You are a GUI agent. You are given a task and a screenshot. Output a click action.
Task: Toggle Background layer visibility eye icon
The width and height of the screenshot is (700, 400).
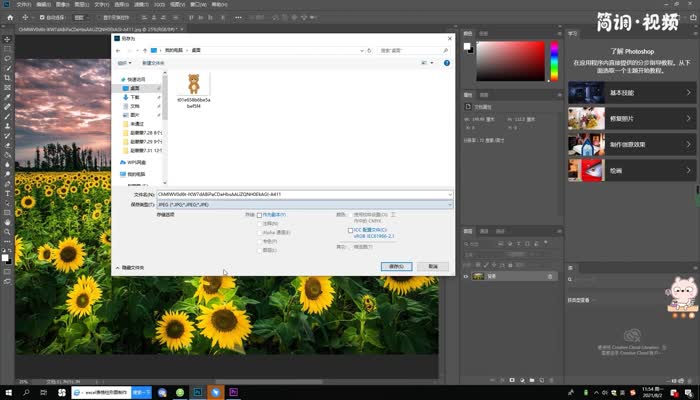coord(467,276)
